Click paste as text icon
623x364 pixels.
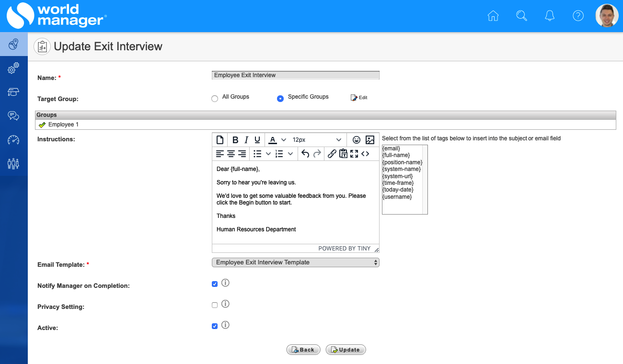[343, 154]
